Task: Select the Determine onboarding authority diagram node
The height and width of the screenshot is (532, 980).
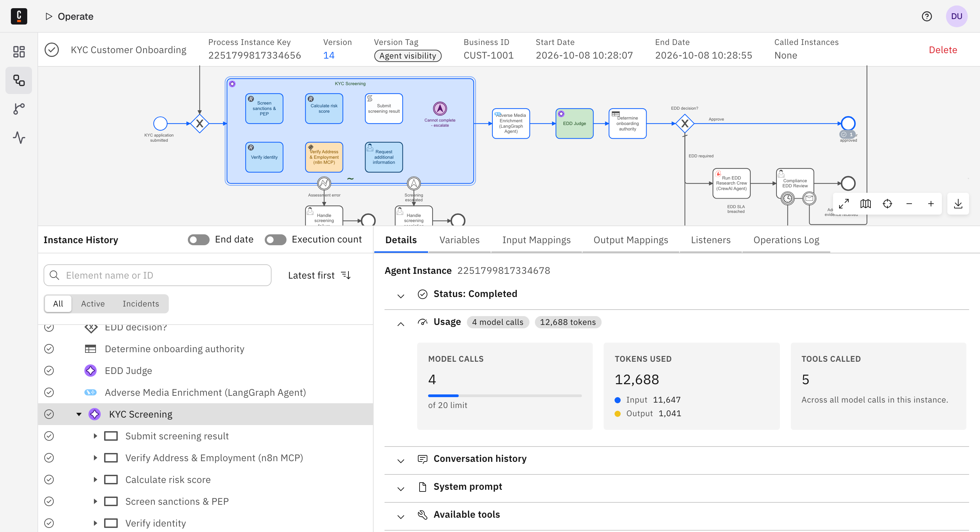Action: coord(627,123)
